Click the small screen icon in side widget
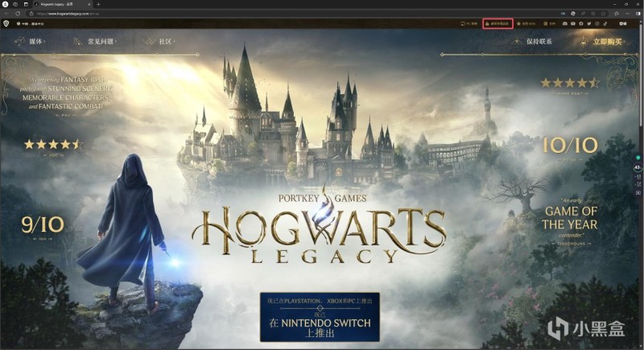This screenshot has height=350, width=644. tap(638, 192)
